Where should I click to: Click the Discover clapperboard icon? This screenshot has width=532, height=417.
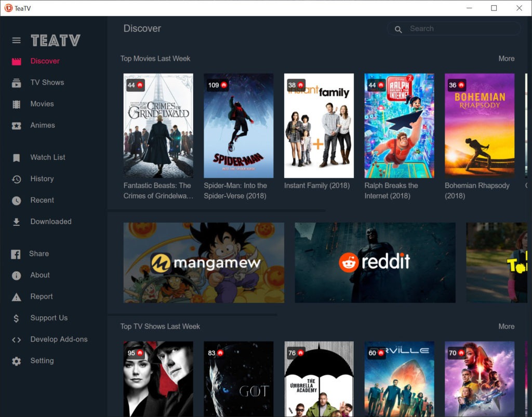point(17,61)
